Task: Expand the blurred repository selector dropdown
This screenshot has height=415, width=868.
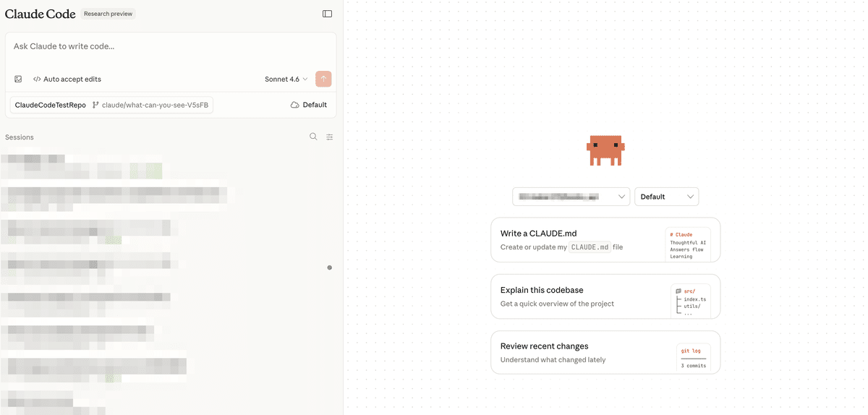Action: (571, 197)
